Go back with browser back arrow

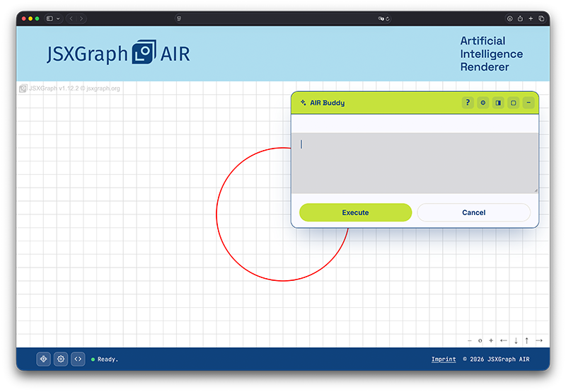(x=71, y=19)
